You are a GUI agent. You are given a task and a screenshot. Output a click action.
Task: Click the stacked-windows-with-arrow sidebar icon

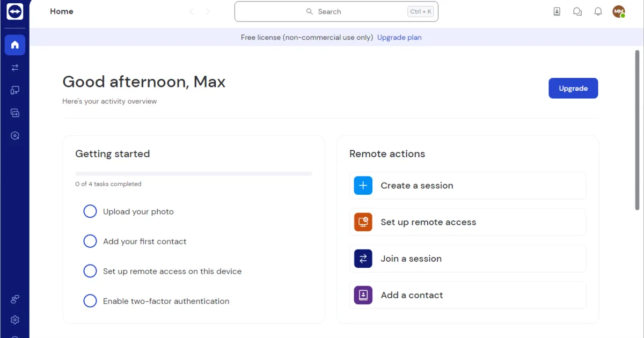coord(15,113)
